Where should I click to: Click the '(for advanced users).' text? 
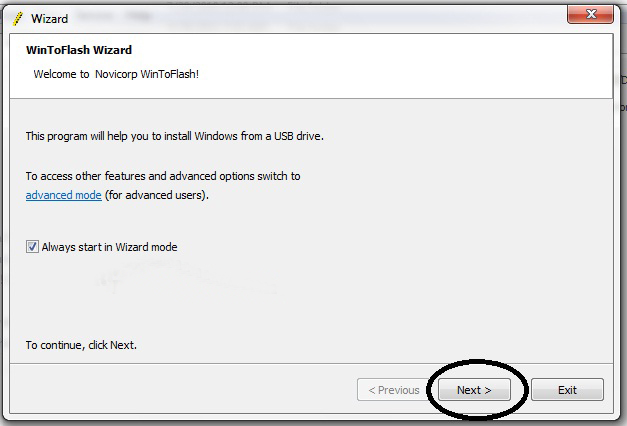tap(157, 195)
